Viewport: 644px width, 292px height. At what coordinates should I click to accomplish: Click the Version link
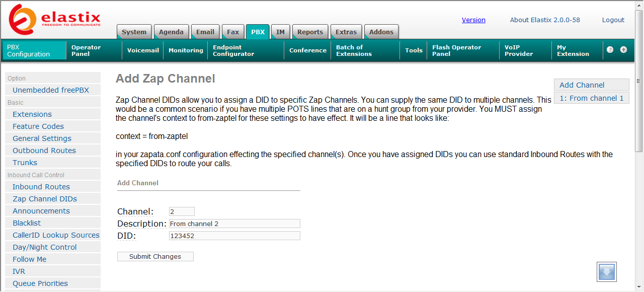point(473,20)
